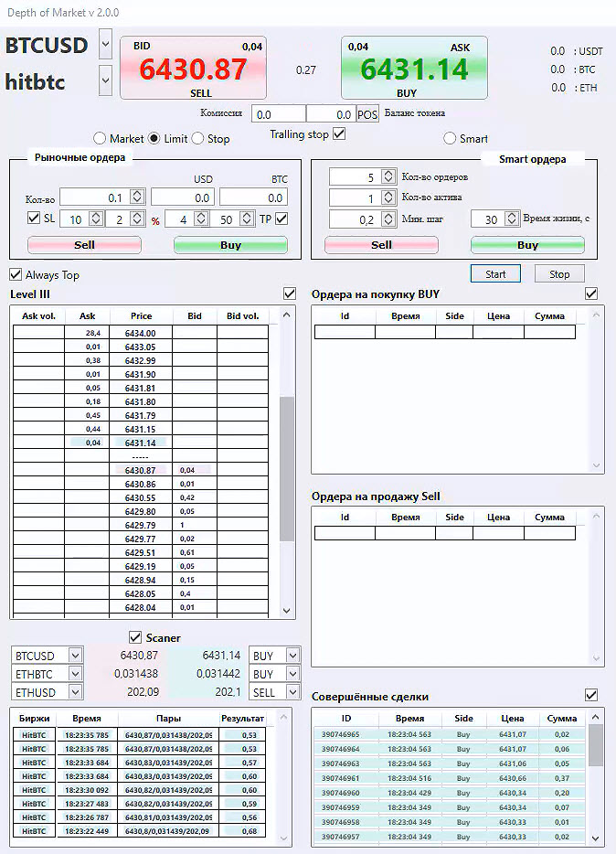This screenshot has width=616, height=854.
Task: Select trade row ID 390746961
Action: (450, 778)
